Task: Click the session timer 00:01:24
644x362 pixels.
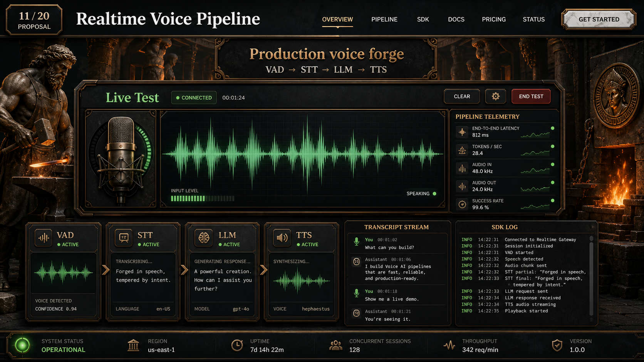Action: (x=233, y=98)
